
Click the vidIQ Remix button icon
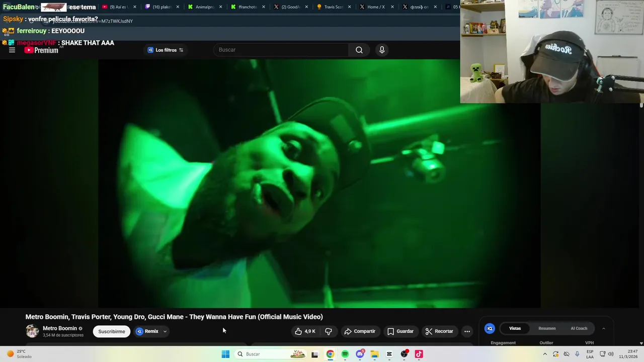[x=139, y=331]
